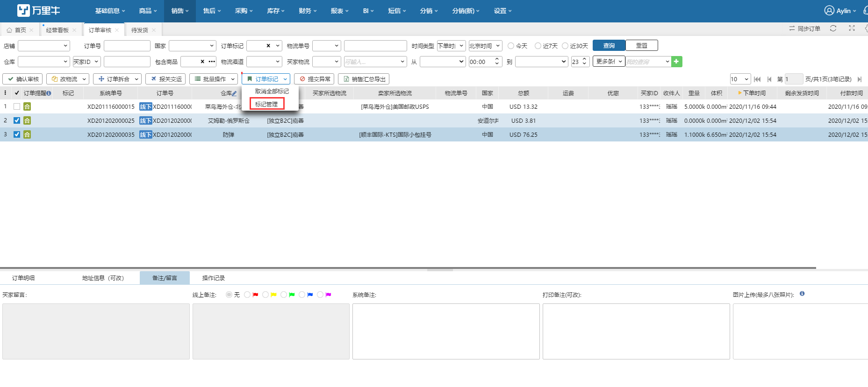The height and width of the screenshot is (387, 868).
Task: Close the 经营看板 tab
Action: [x=74, y=30]
